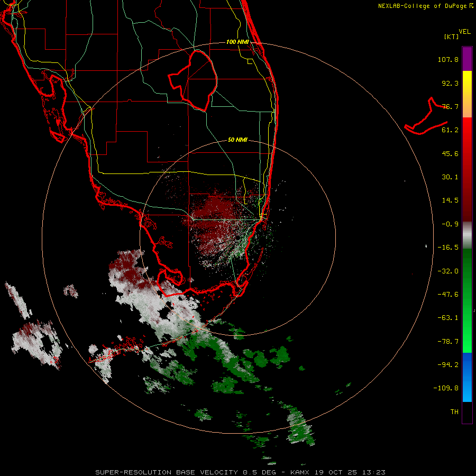Click the 107.8 legend value
476x476 pixels.
click(448, 59)
